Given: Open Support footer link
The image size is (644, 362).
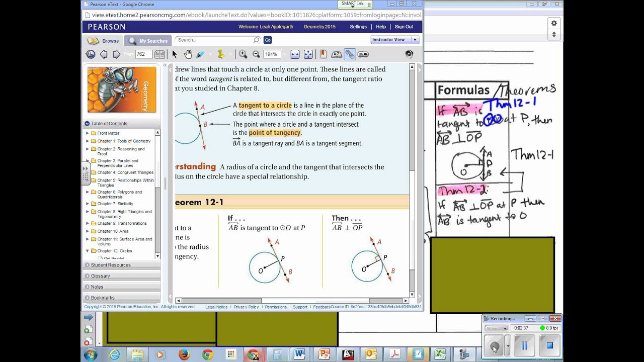Looking at the screenshot, I should click(x=300, y=307).
